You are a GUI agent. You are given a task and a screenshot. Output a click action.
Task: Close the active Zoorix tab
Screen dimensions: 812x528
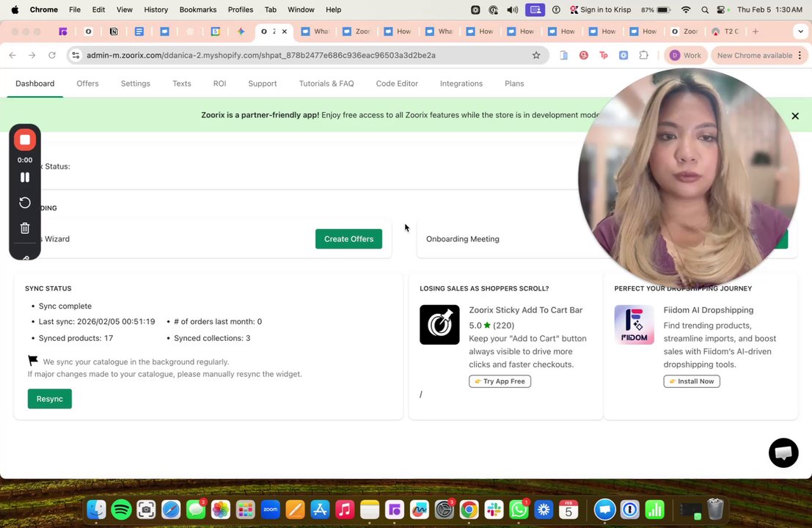(x=285, y=32)
